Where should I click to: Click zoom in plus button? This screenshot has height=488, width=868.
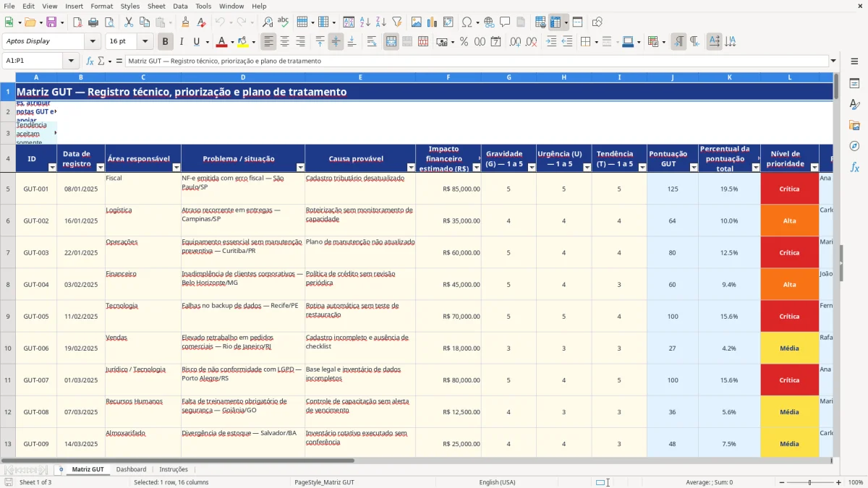point(838,482)
